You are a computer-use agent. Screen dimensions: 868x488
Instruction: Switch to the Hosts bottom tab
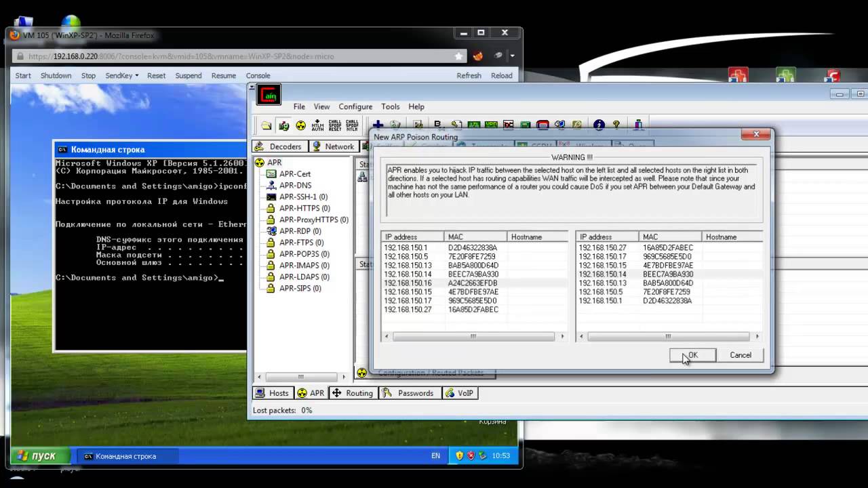pyautogui.click(x=272, y=393)
